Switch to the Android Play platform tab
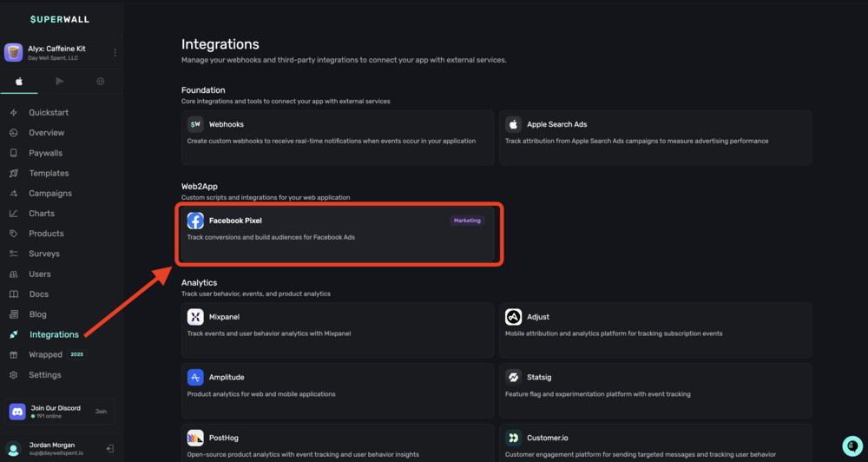Viewport: 868px width, 462px height. [60, 82]
